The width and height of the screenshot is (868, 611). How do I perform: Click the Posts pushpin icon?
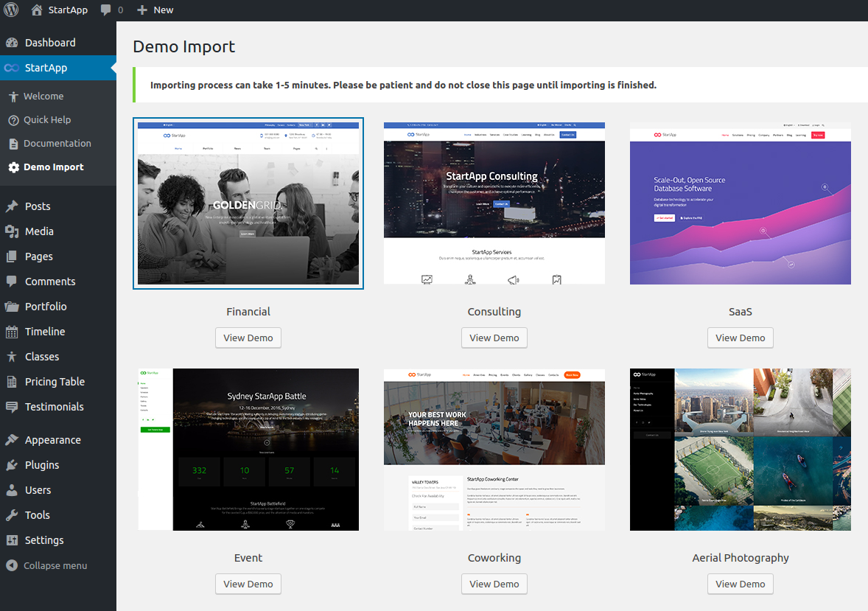[12, 206]
